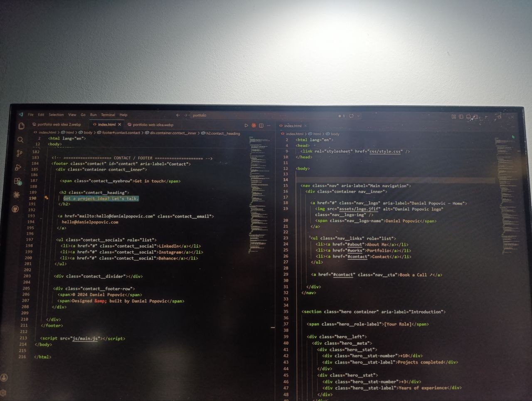Open the Go menu
This screenshot has width=532, height=401.
(83, 115)
